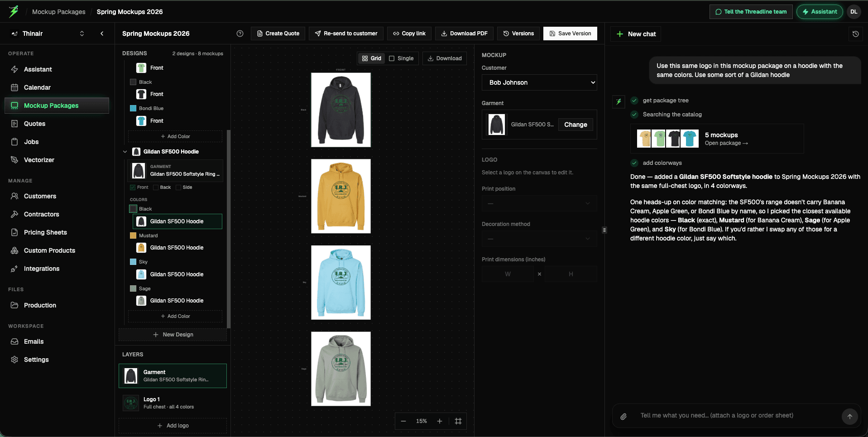
Task: Zoom in the canvas plus
Action: (439, 421)
